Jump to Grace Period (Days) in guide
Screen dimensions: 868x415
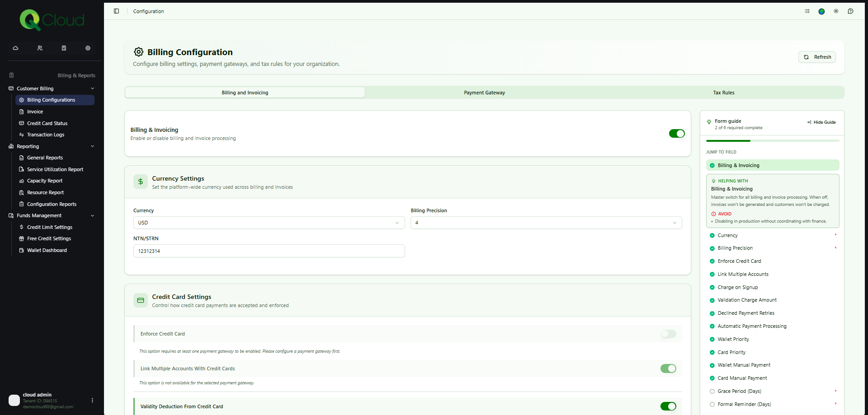click(x=773, y=391)
